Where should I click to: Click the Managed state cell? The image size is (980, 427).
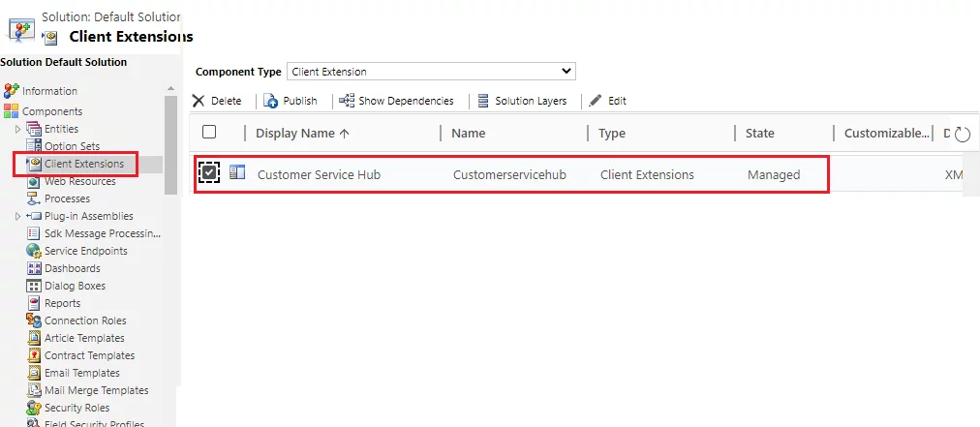(774, 175)
